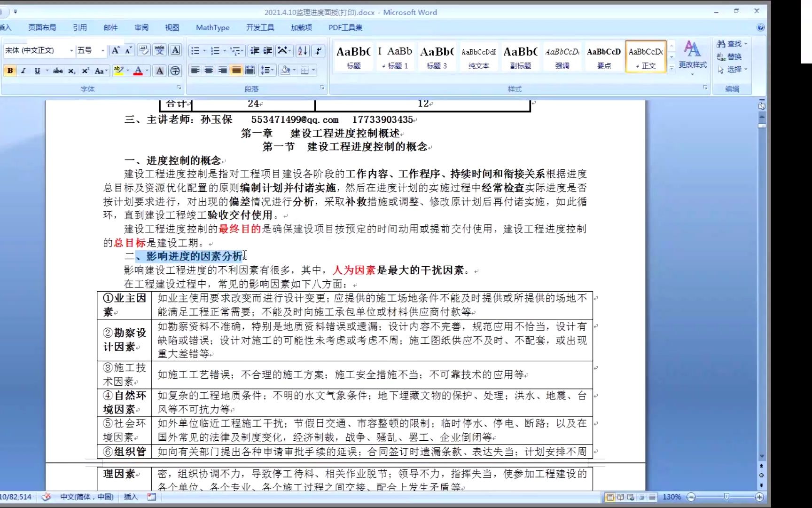Open the Paragraph dialog launcher
This screenshot has width=812, height=508.
click(322, 87)
